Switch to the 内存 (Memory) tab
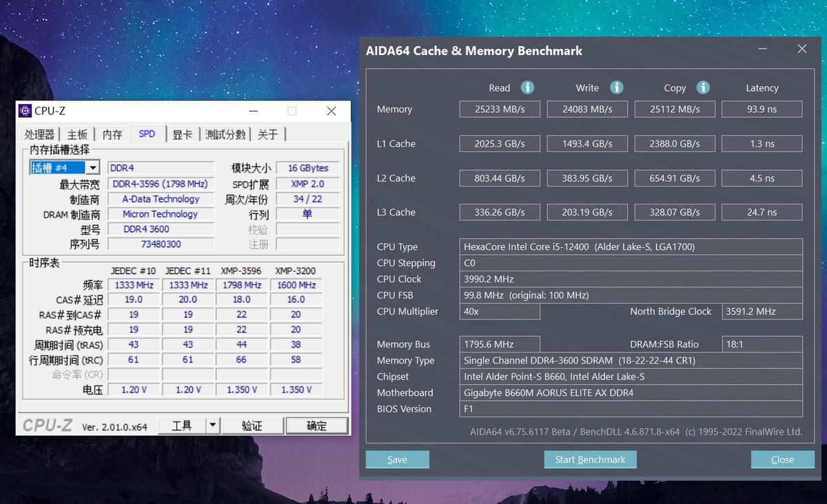 tap(112, 134)
